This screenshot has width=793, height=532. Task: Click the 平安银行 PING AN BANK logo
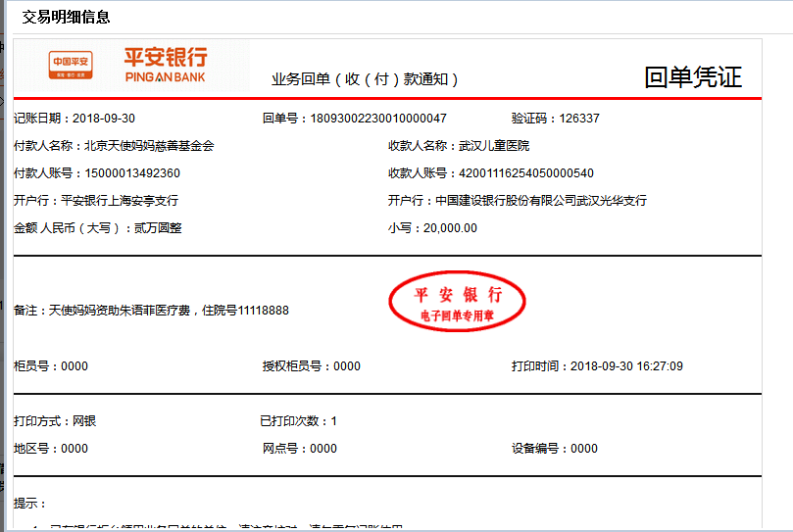click(x=166, y=65)
